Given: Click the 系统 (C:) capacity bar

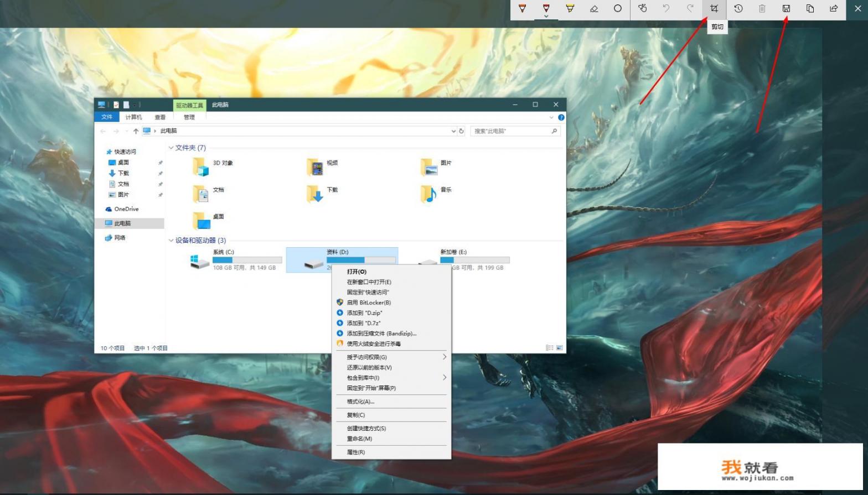Looking at the screenshot, I should (x=247, y=259).
